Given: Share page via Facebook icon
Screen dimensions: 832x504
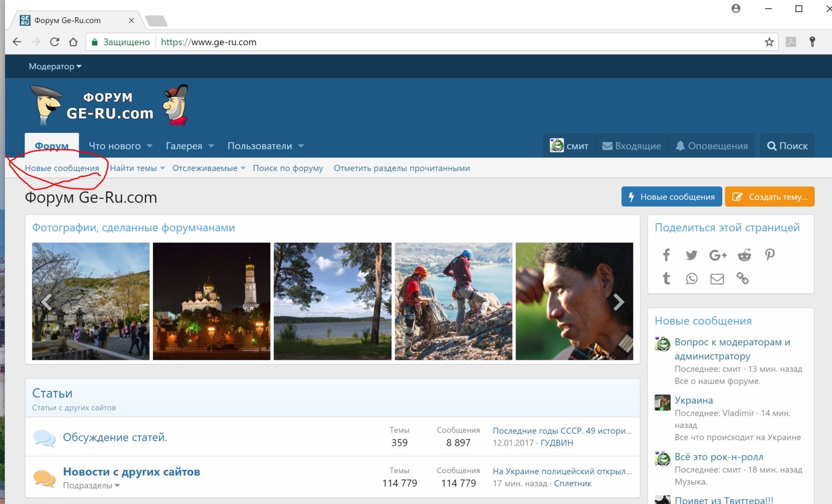Looking at the screenshot, I should [x=666, y=255].
